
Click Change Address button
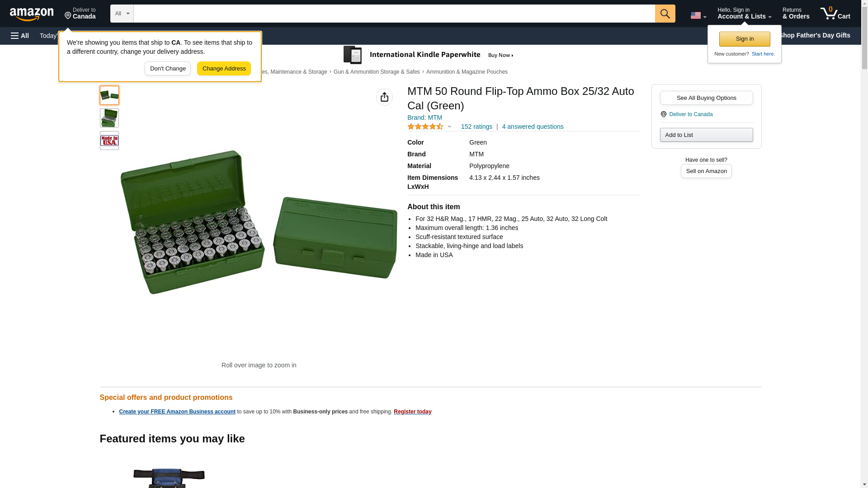click(x=224, y=69)
